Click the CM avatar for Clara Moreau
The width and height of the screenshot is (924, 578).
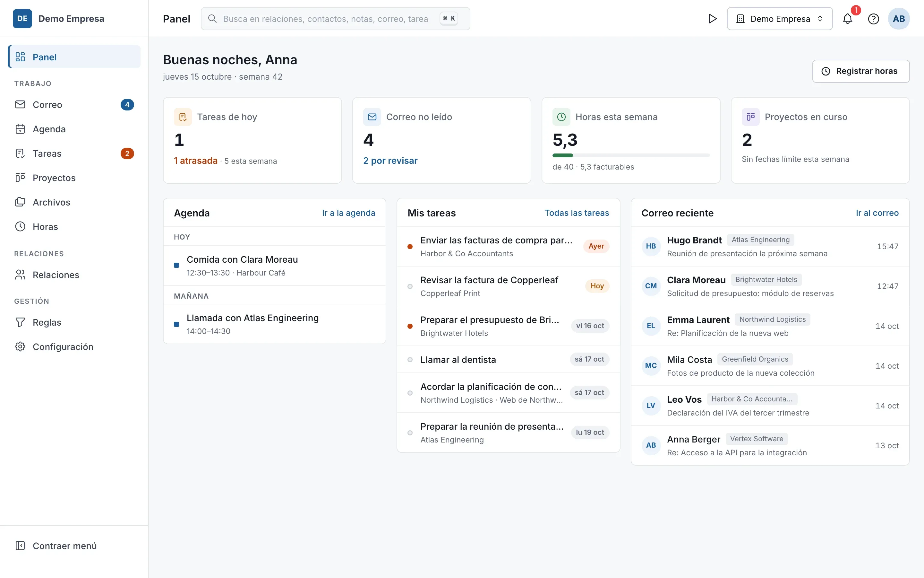[x=651, y=286]
